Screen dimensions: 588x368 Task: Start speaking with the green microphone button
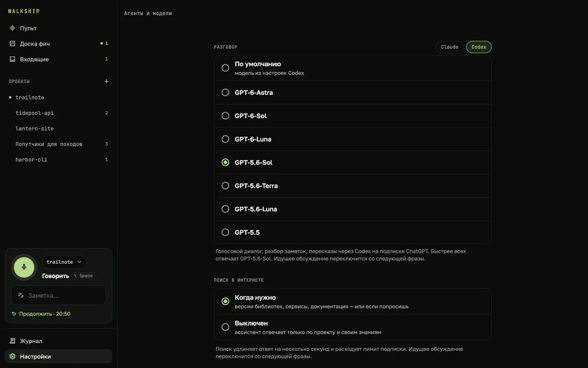click(x=24, y=267)
